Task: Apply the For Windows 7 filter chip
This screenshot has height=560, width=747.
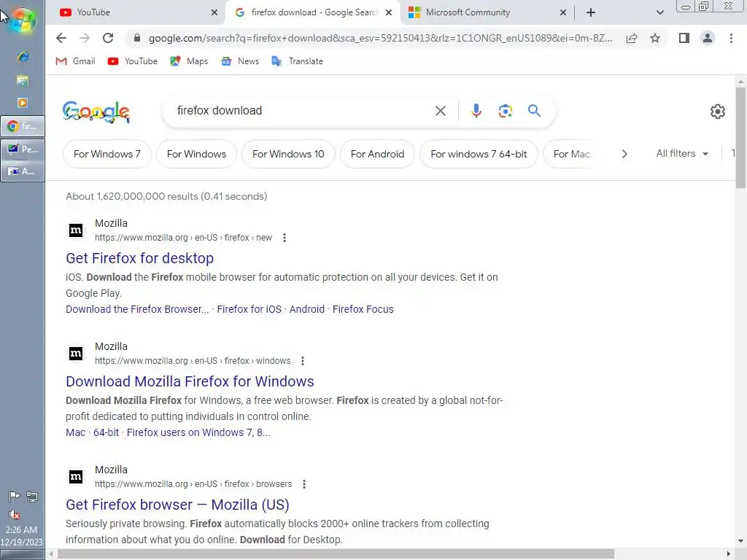Action: (107, 155)
